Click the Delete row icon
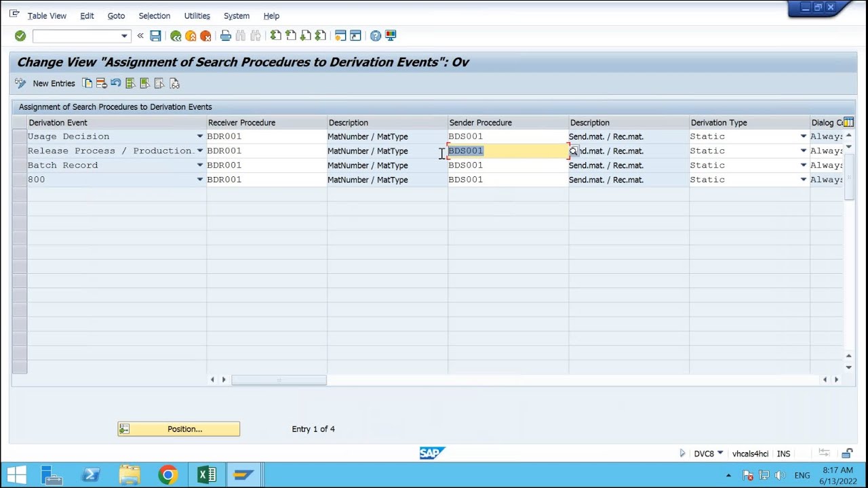 pos(101,83)
